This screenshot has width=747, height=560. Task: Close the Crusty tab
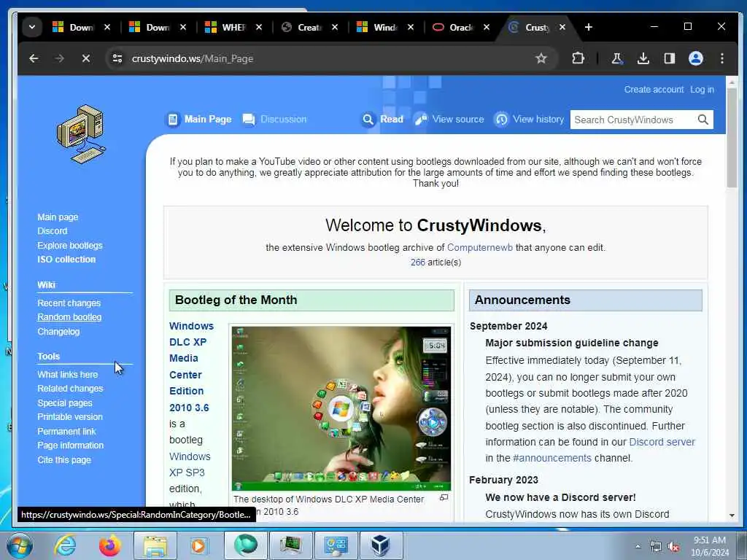tap(562, 27)
